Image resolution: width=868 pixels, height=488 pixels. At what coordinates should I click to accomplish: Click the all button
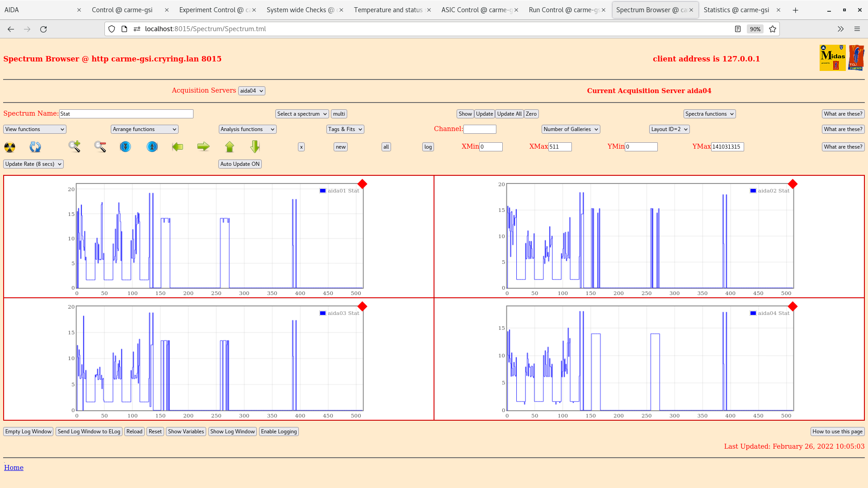[x=386, y=147]
